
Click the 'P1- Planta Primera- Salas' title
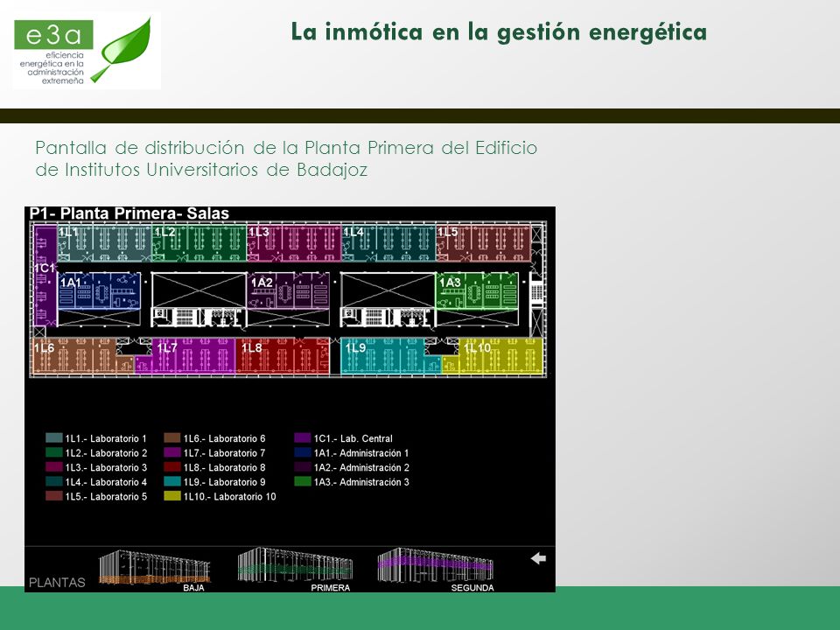pyautogui.click(x=129, y=213)
